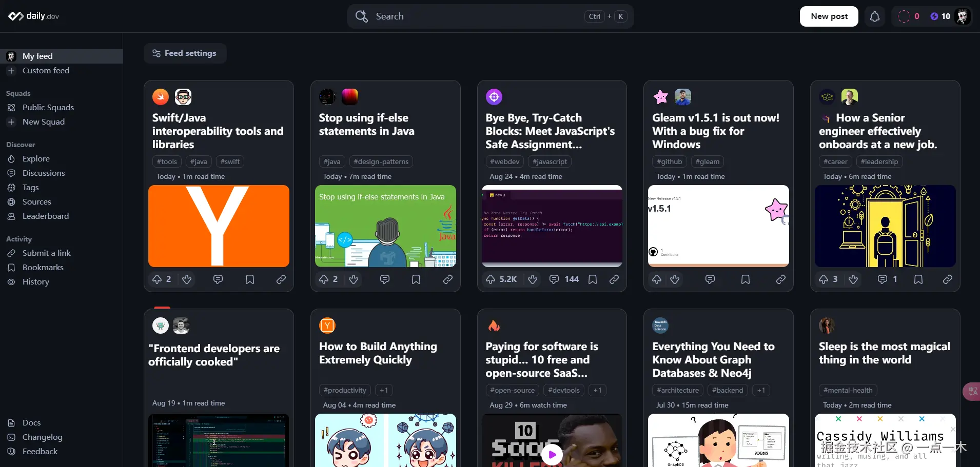Open comments on the if-else statements post
The image size is (980, 467).
[x=385, y=279]
